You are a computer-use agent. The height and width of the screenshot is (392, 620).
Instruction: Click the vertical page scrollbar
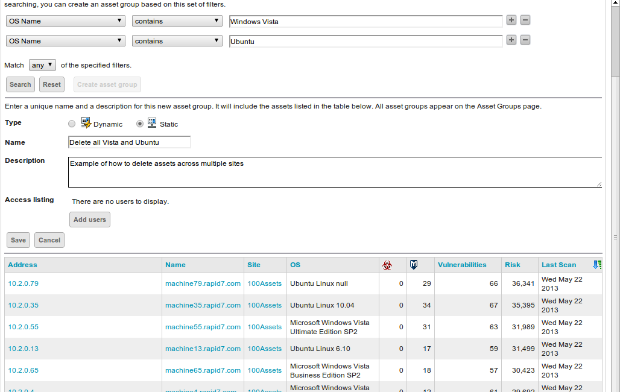(615, 196)
